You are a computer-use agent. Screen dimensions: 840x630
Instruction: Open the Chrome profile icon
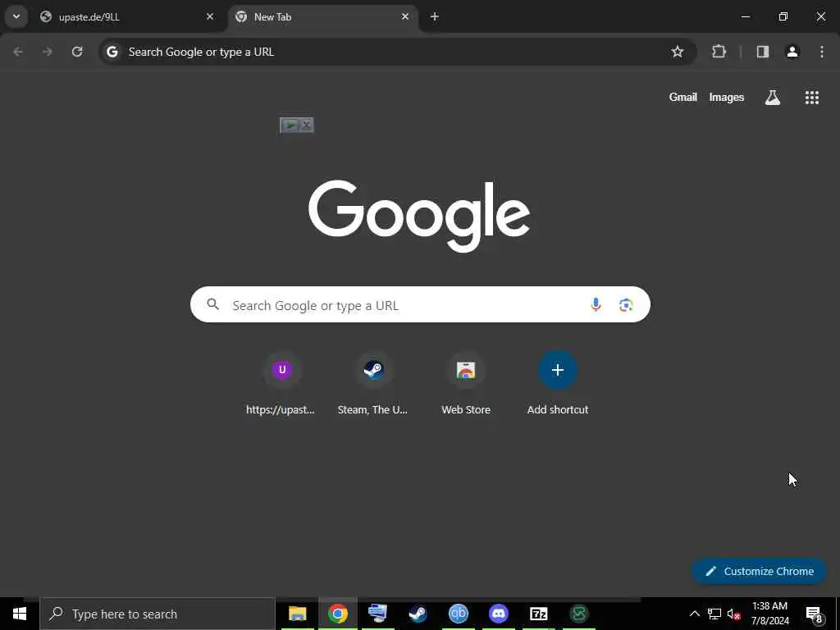coord(792,52)
